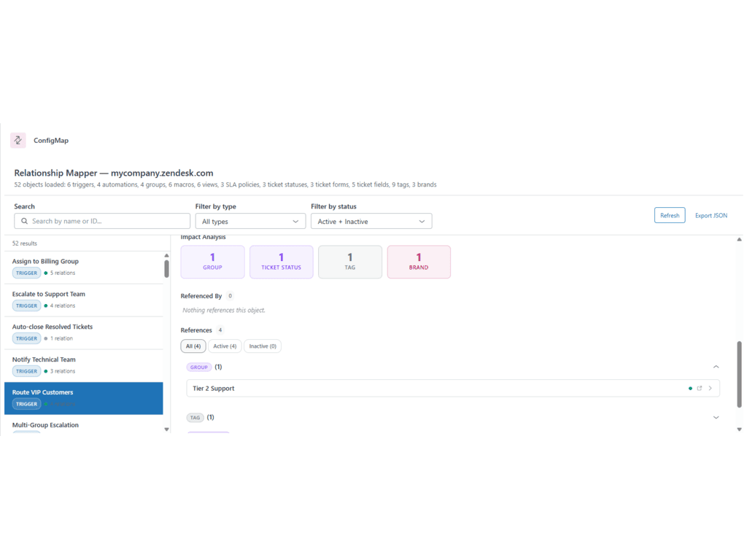This screenshot has height=560, width=747.
Task: Click the 1 BRAND impact card
Action: pyautogui.click(x=419, y=262)
